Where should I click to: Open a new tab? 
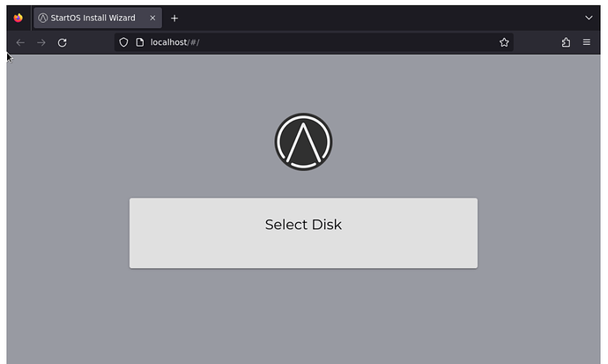click(x=174, y=18)
